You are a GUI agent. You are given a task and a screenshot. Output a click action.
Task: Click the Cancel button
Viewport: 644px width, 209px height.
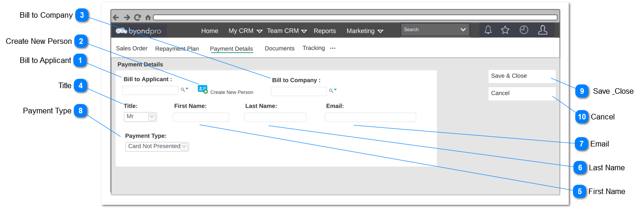point(522,93)
